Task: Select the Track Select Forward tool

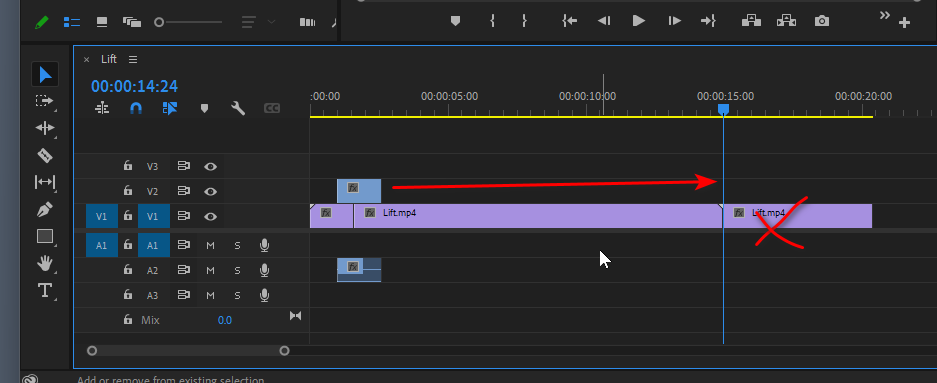Action: pos(45,101)
